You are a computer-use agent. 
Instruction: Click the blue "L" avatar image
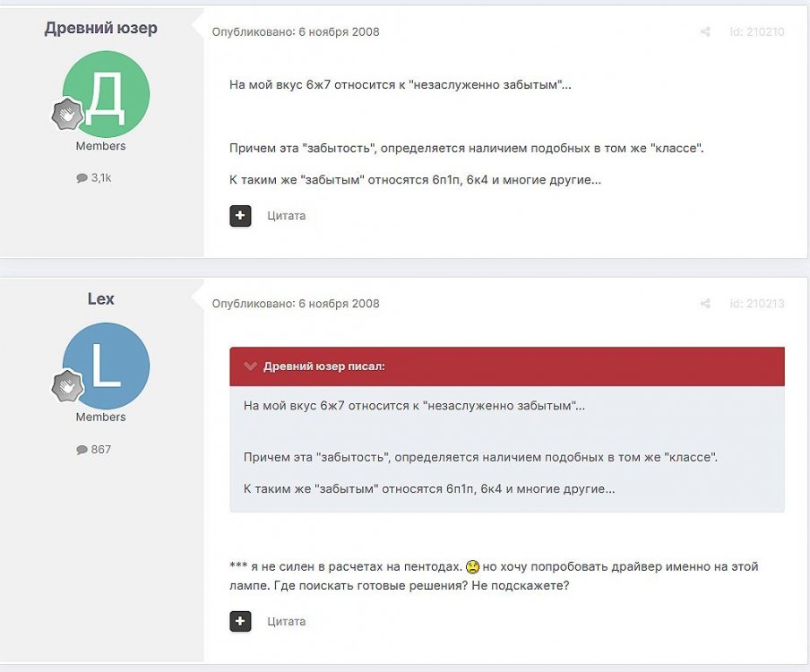(x=107, y=366)
